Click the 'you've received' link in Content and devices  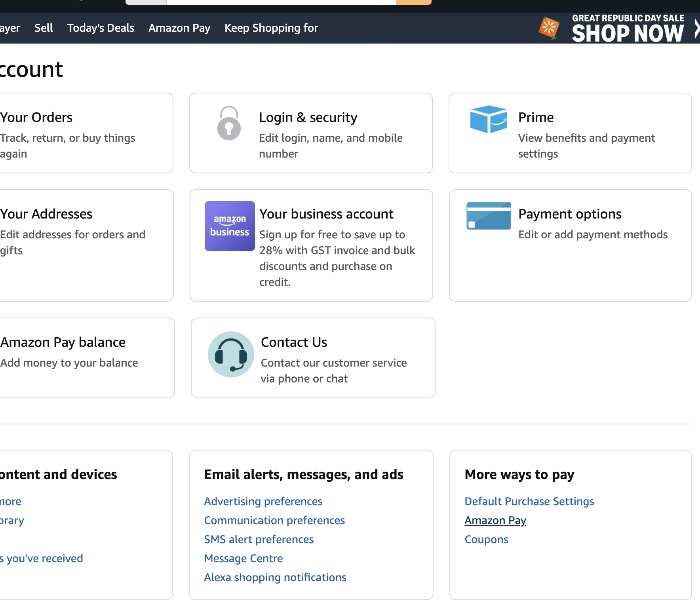click(42, 558)
